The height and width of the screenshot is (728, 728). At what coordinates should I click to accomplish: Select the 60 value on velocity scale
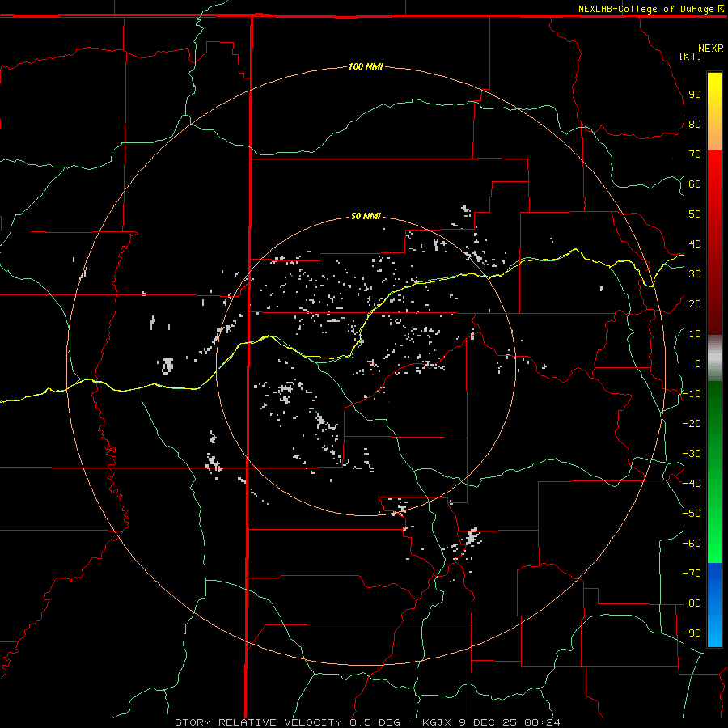[x=695, y=184]
